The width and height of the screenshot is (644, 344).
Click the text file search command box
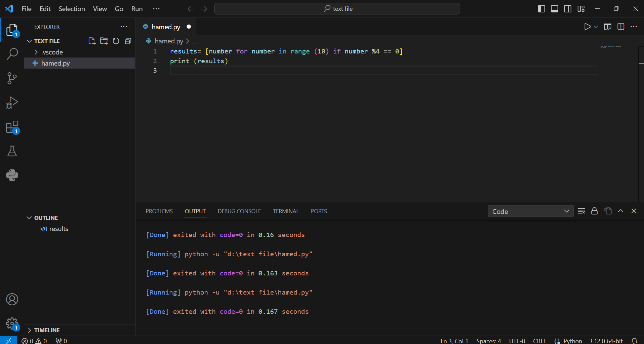[337, 9]
